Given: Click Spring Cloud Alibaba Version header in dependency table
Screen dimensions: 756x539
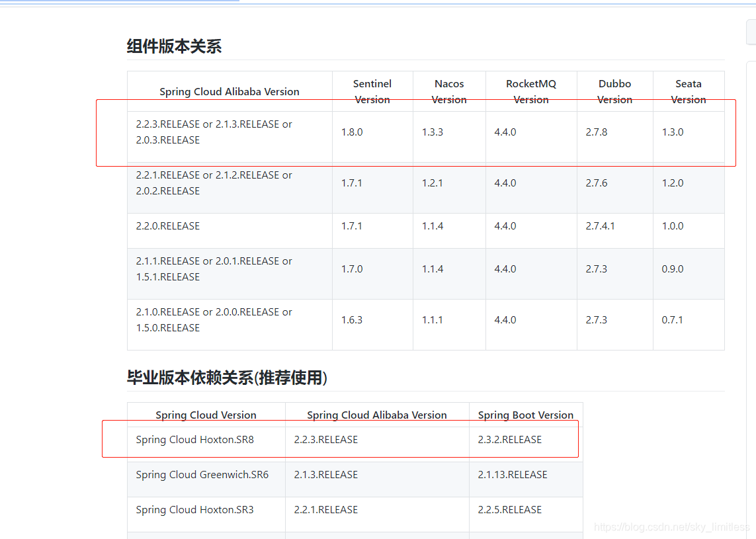Looking at the screenshot, I should tap(377, 415).
